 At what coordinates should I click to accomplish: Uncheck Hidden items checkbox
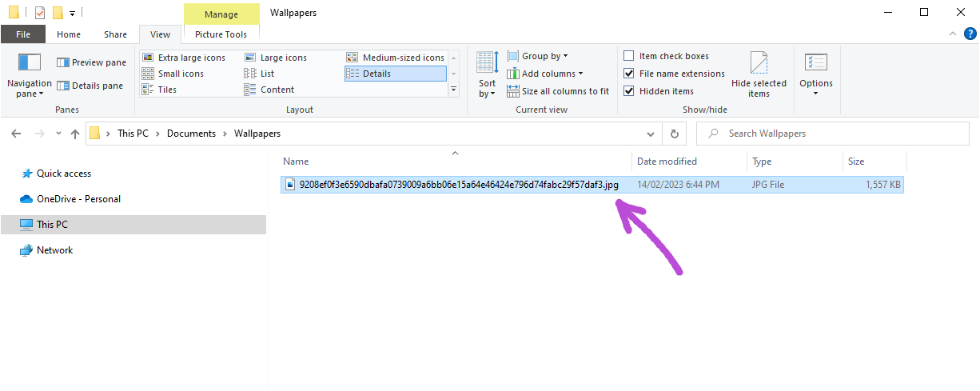629,91
